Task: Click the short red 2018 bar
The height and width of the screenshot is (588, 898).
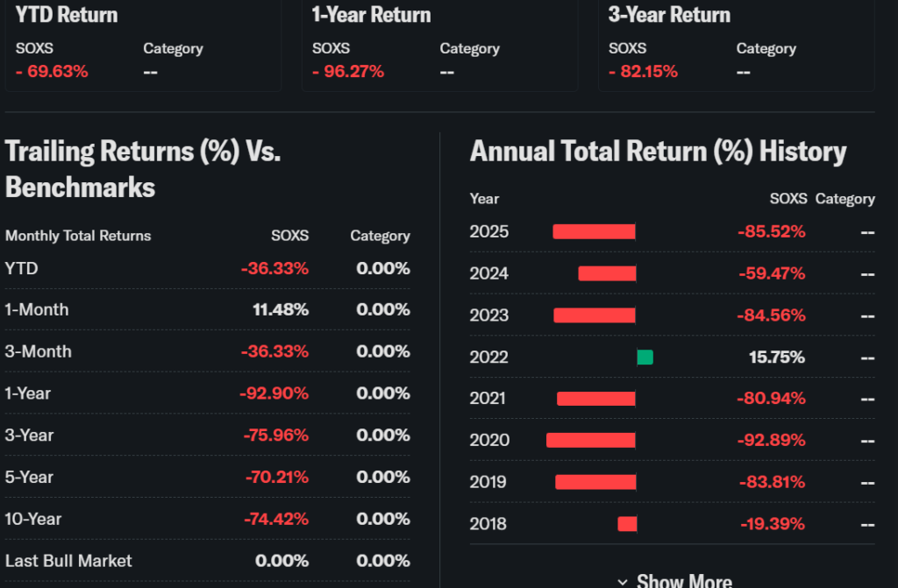Action: pyautogui.click(x=627, y=524)
